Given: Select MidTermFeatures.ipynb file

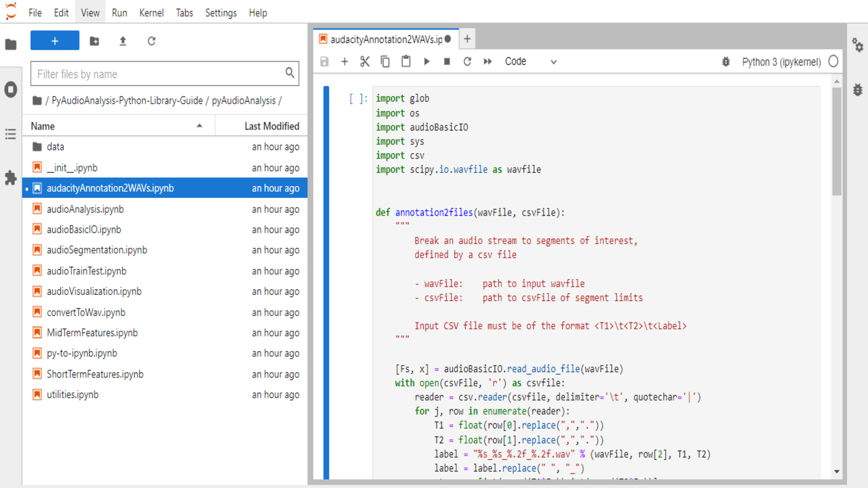Looking at the screenshot, I should click(165, 333).
